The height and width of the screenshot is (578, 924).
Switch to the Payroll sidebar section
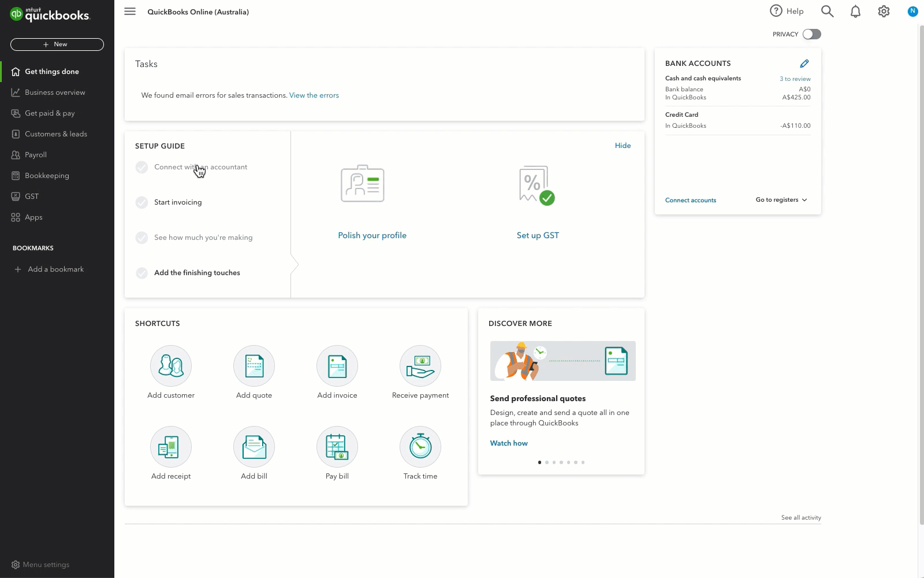coord(36,154)
